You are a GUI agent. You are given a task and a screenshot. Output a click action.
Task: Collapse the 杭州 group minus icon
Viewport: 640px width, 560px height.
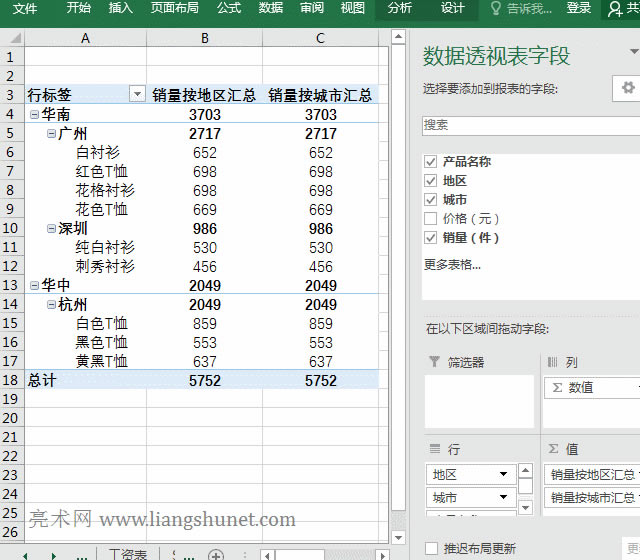pyautogui.click(x=52, y=305)
